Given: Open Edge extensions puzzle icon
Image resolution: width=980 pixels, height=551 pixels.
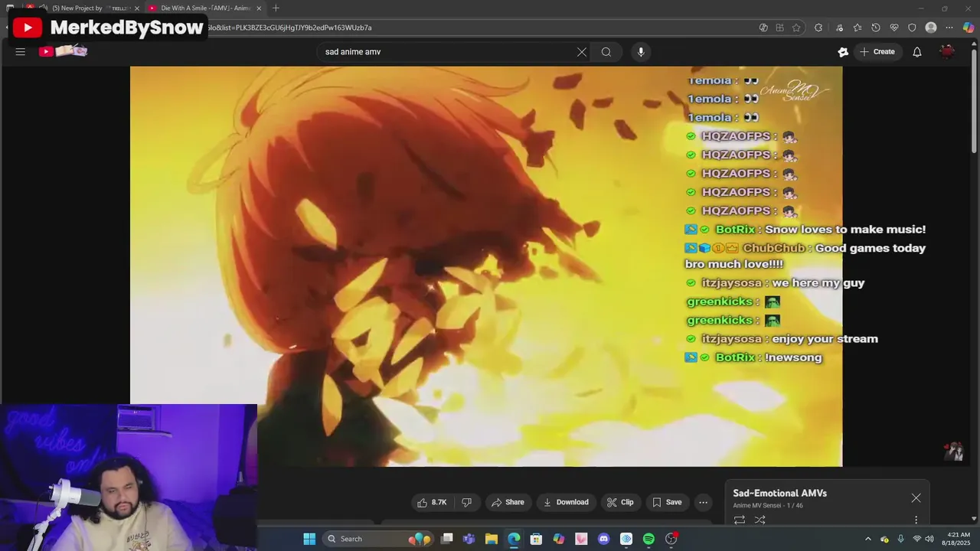Looking at the screenshot, I should coord(818,28).
